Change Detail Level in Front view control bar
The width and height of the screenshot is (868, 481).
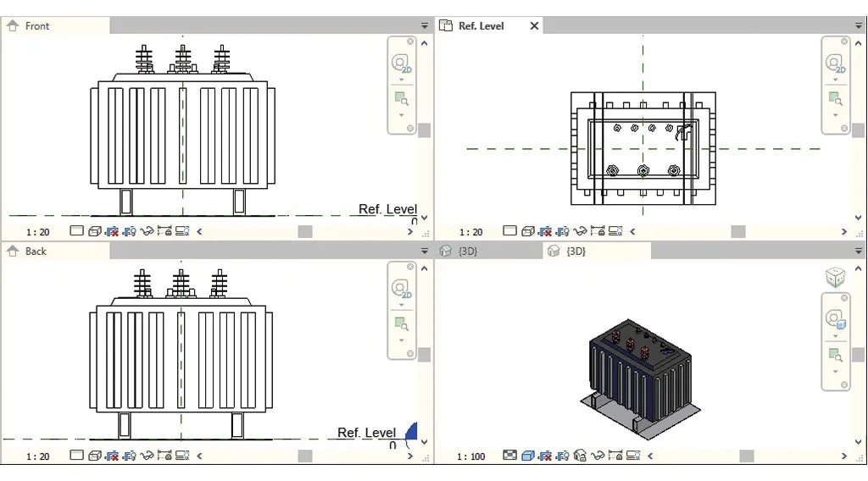click(76, 231)
